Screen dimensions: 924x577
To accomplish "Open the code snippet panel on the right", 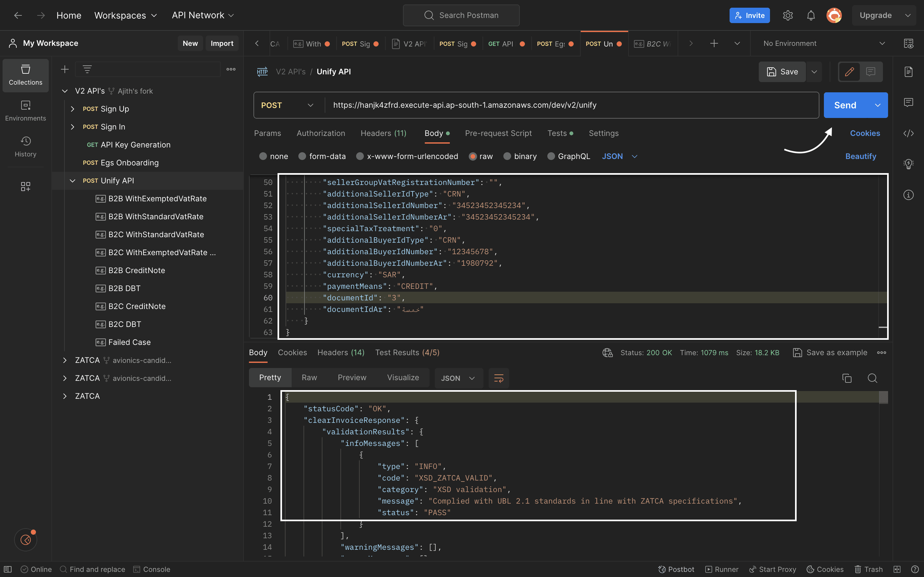I will tap(909, 133).
